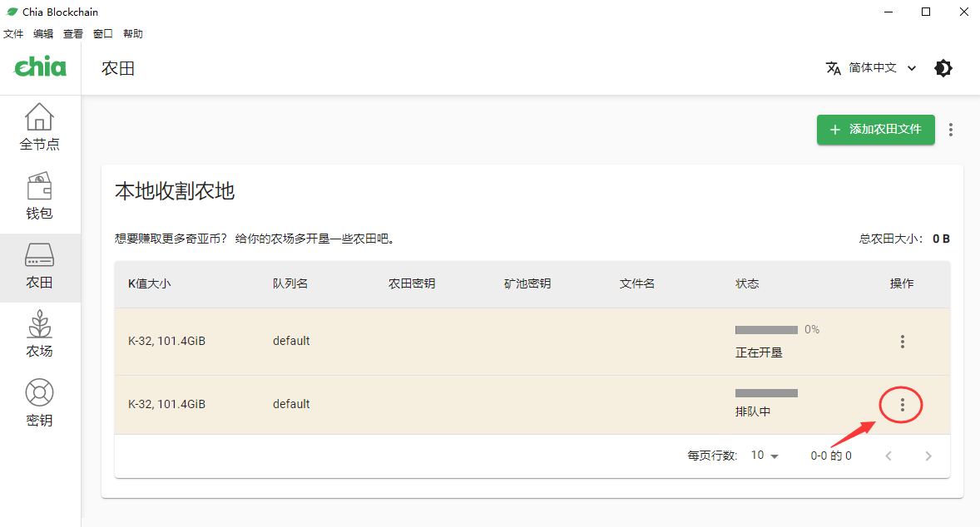The image size is (980, 527).
Task: Open more options beside 添加农田文件
Action: point(951,130)
